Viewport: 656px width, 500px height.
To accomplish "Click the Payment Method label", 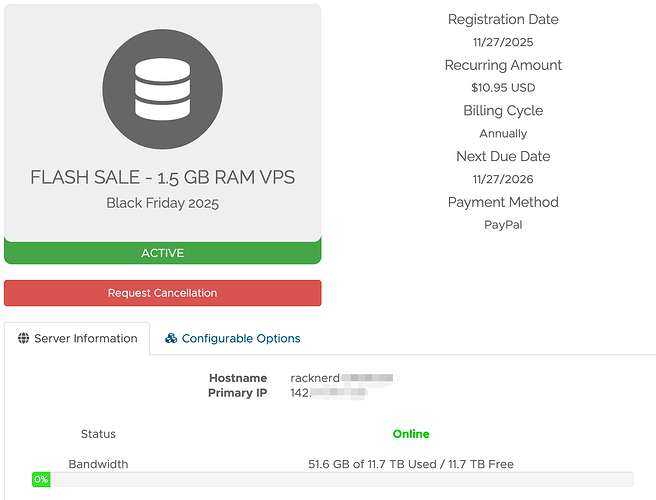I will (x=503, y=202).
